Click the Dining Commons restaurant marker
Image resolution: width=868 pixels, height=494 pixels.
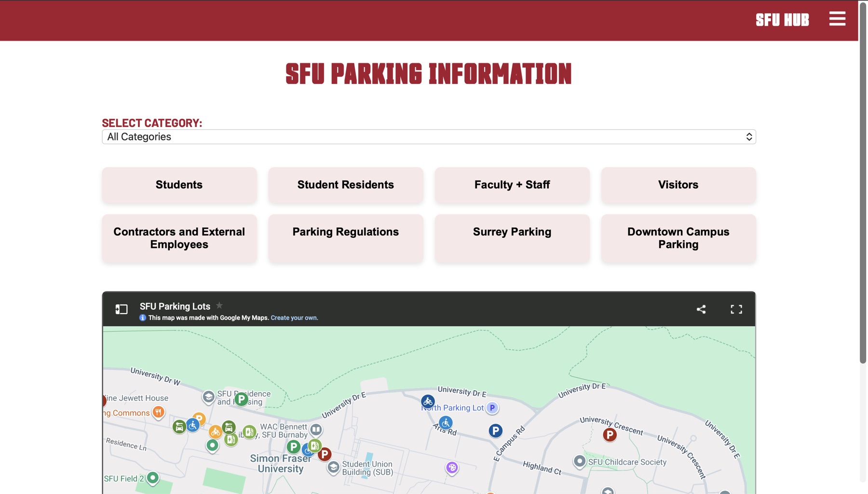(x=158, y=412)
